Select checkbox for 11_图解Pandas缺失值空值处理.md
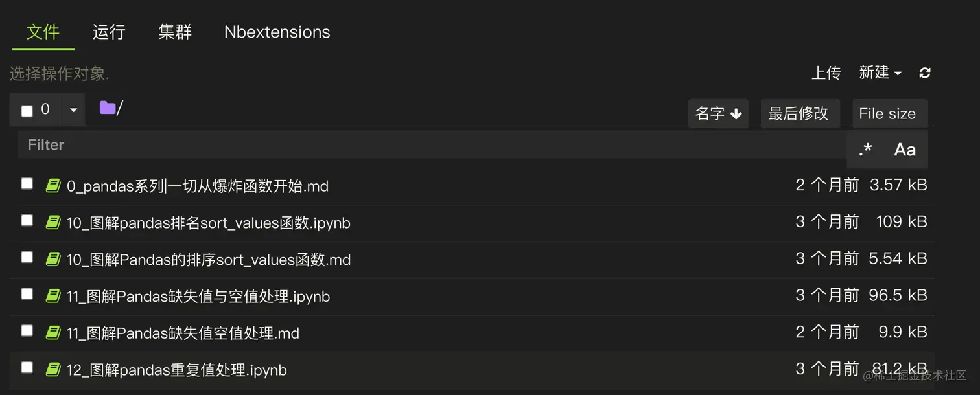The height and width of the screenshot is (395, 980). (x=27, y=330)
